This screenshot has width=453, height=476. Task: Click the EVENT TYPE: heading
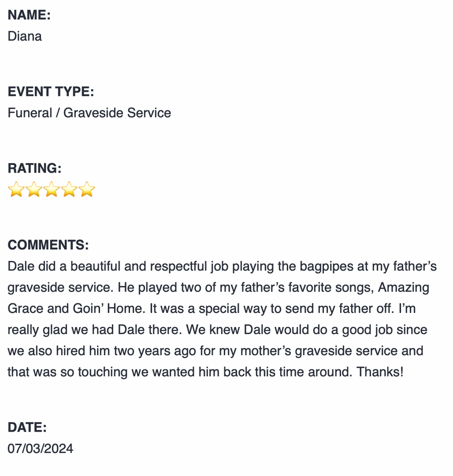(51, 91)
